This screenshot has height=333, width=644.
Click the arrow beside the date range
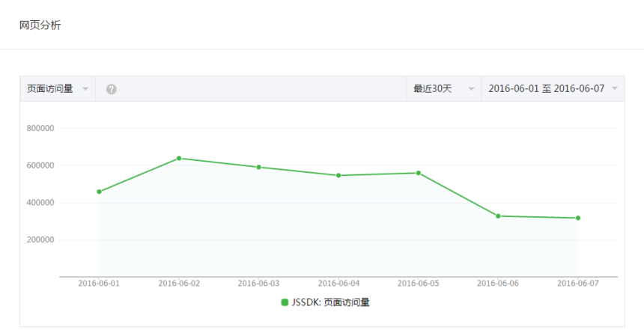[x=615, y=89]
